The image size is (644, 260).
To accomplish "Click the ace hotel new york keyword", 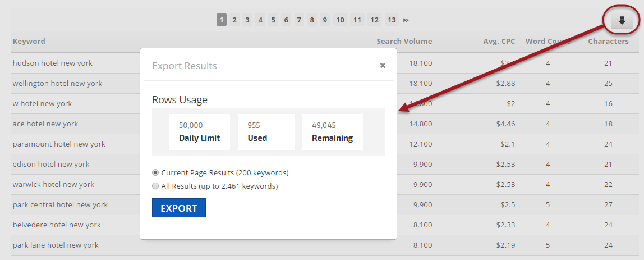I will pos(45,124).
